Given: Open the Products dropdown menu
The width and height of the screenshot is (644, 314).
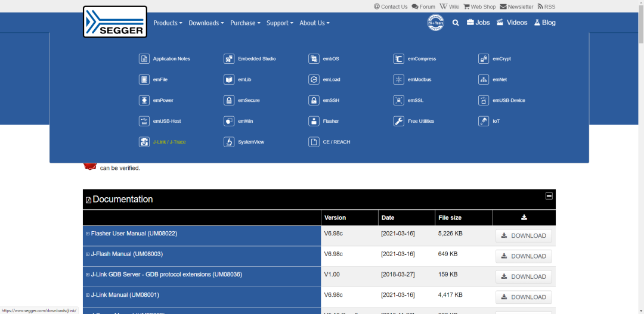Looking at the screenshot, I should point(168,23).
